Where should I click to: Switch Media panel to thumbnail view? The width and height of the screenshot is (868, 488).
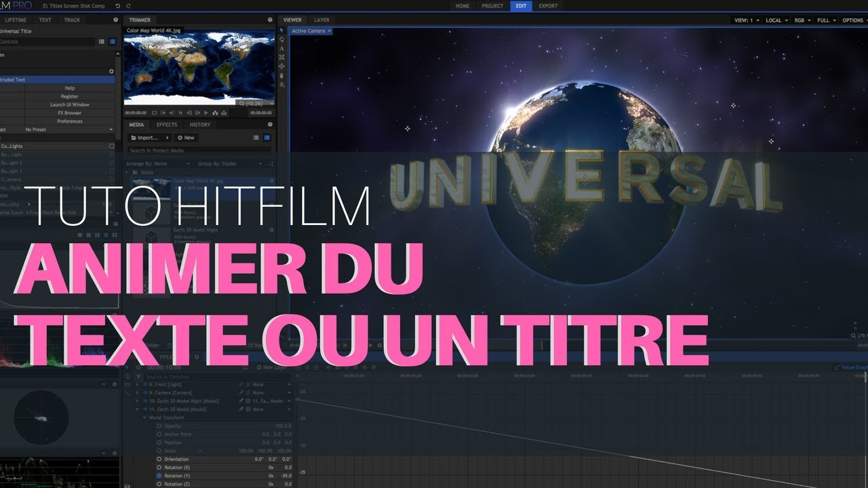(x=267, y=138)
